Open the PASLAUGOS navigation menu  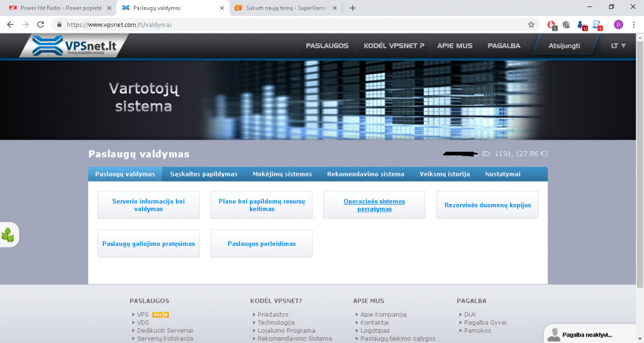pos(327,46)
